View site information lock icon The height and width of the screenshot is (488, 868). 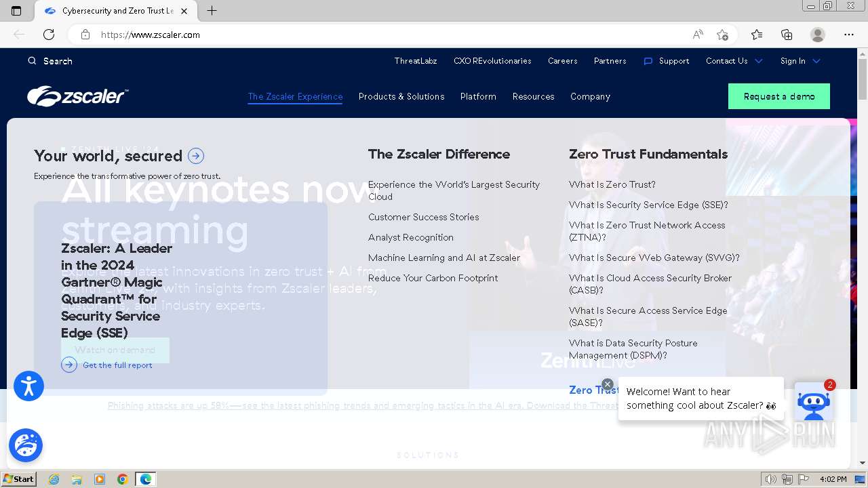[85, 35]
